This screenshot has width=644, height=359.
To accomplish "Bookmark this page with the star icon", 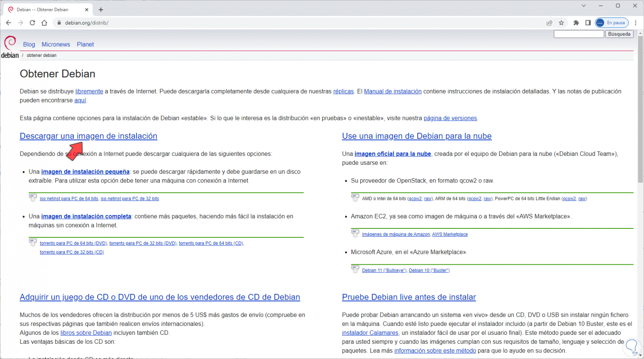I will 561,23.
